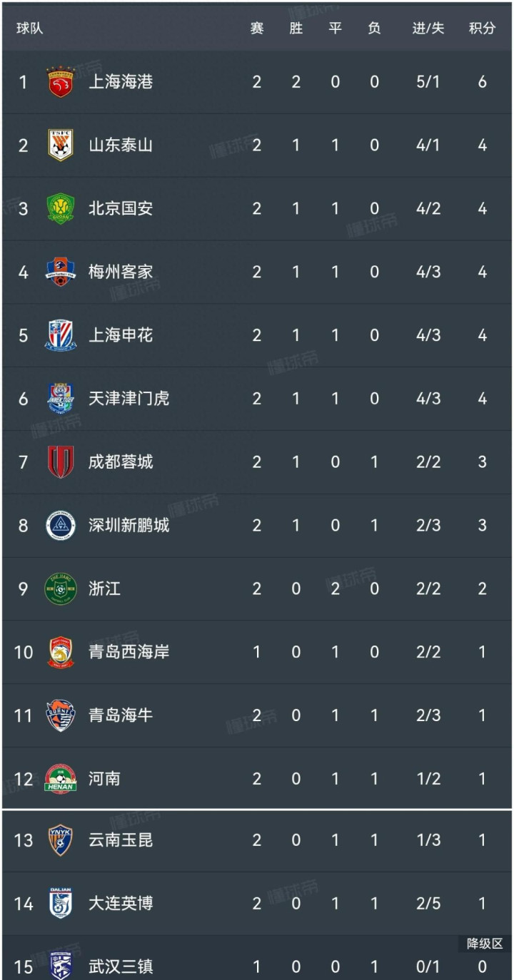Sort by the 积分 column header
The width and height of the screenshot is (514, 980).
(x=482, y=29)
